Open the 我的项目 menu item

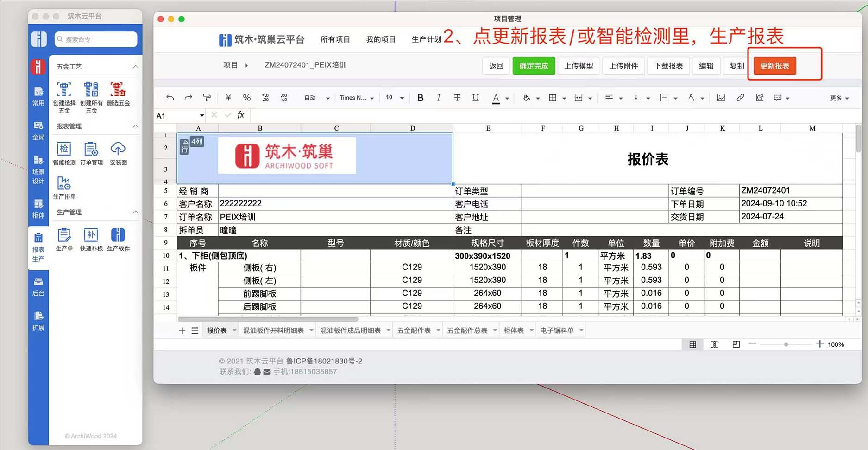pos(380,39)
